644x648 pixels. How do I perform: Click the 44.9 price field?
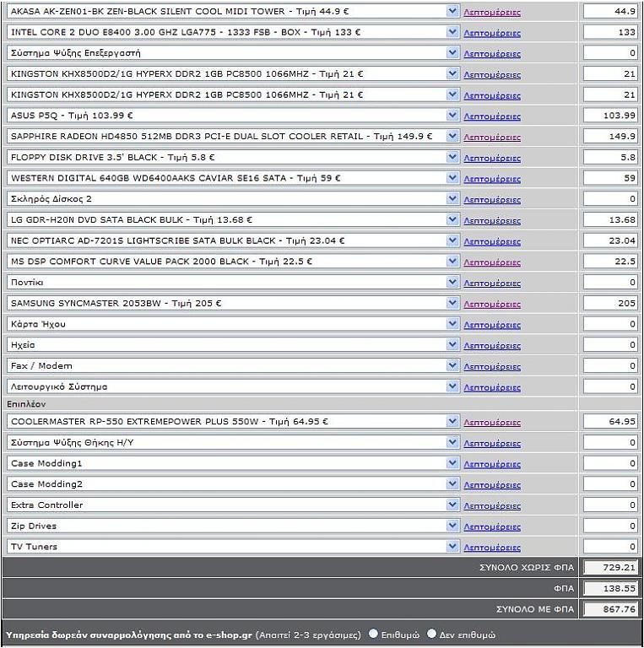tap(610, 12)
